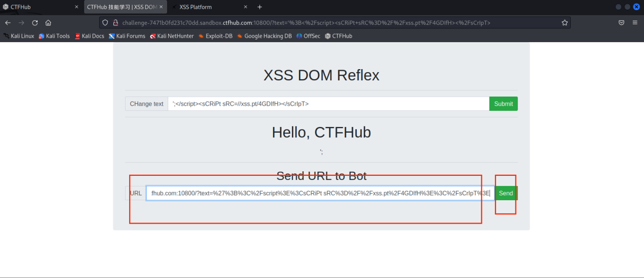
Task: Open the Kali Forums bookmark
Action: 127,36
